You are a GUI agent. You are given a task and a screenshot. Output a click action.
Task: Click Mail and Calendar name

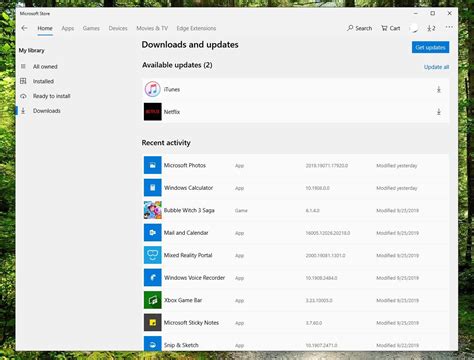tap(186, 233)
